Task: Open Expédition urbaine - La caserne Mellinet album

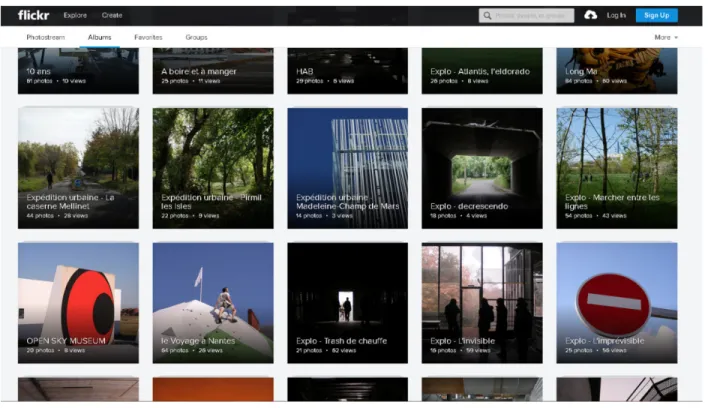Action: click(79, 168)
